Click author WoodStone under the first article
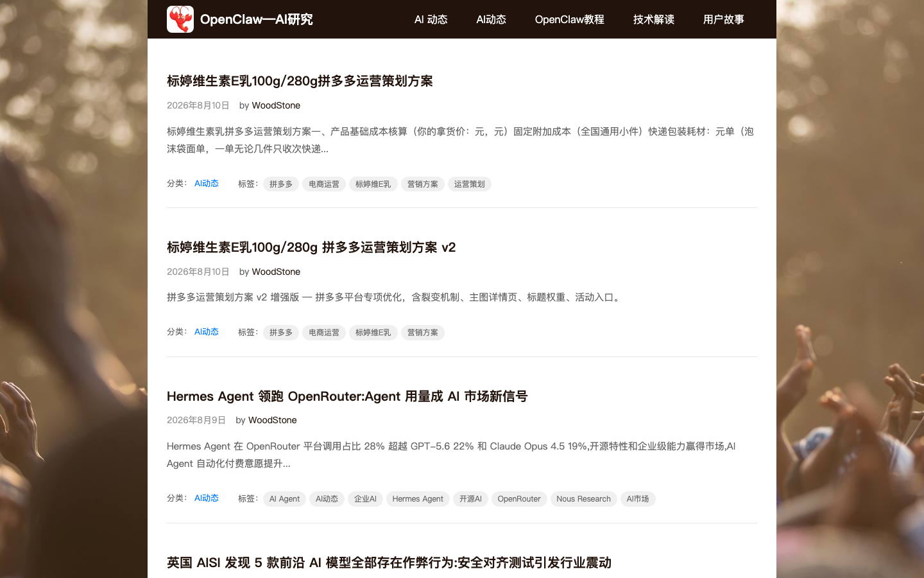The width and height of the screenshot is (924, 578). (276, 105)
